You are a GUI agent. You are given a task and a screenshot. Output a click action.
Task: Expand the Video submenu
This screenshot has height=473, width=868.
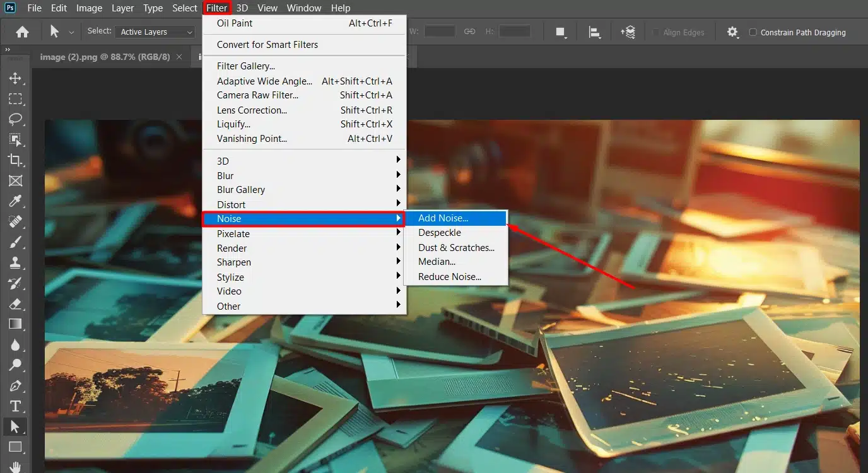304,291
